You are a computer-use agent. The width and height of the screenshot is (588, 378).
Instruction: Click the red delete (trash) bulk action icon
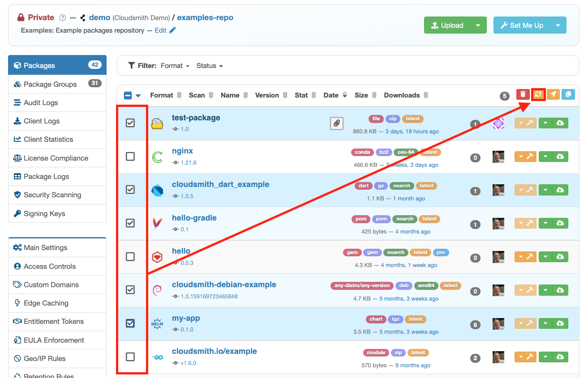[x=523, y=94]
